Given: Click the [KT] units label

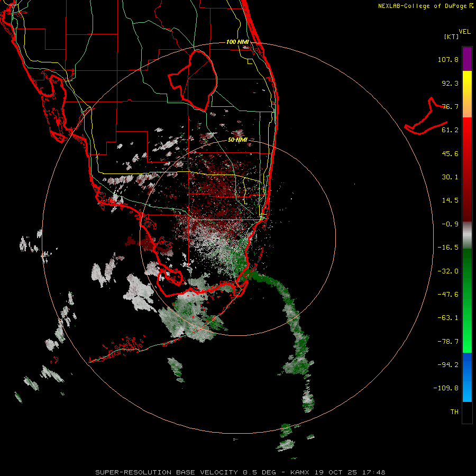Looking at the screenshot, I should (451, 36).
